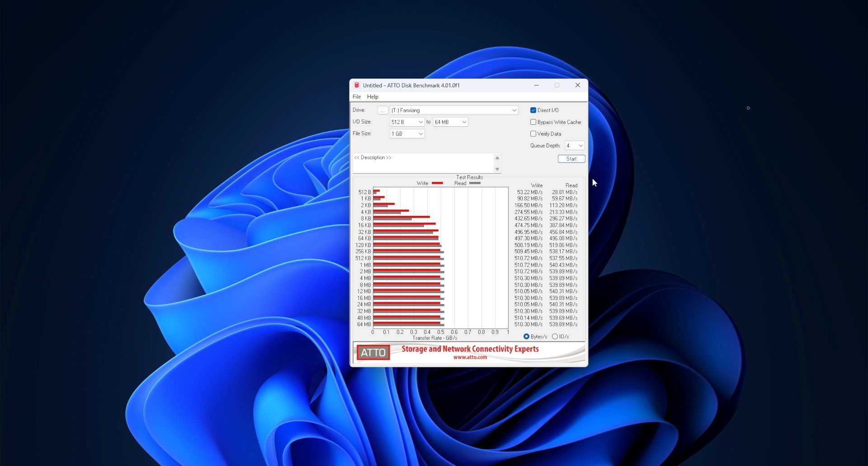This screenshot has width=868, height=466.
Task: Click the description scroll down arrow
Action: coord(497,169)
